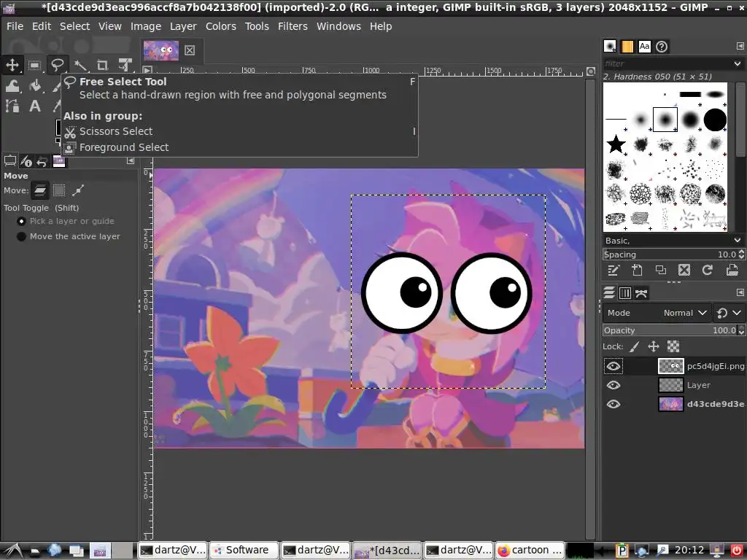
Task: Click the image thumbnail tab
Action: 161,50
